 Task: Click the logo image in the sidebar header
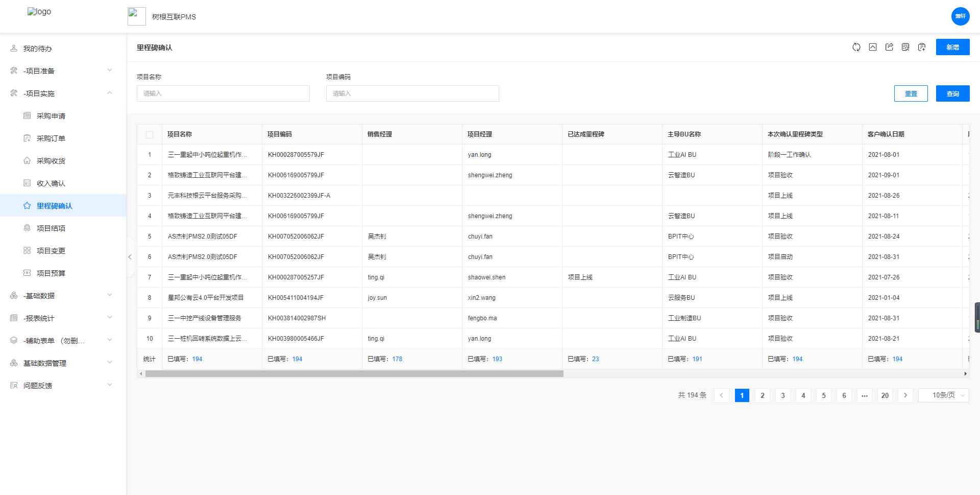[39, 12]
